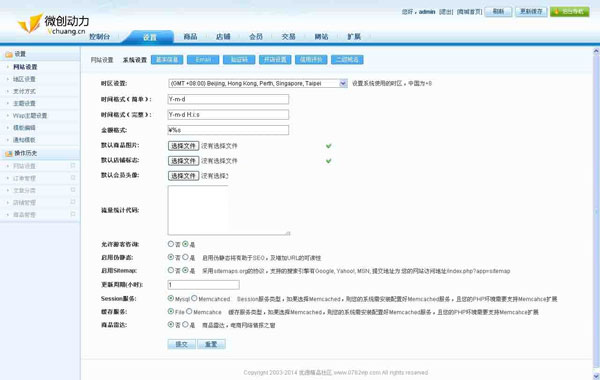Screen dimensions: 600x380
Task: Click the 设置 folder icon in sidebar
Action: [9, 55]
